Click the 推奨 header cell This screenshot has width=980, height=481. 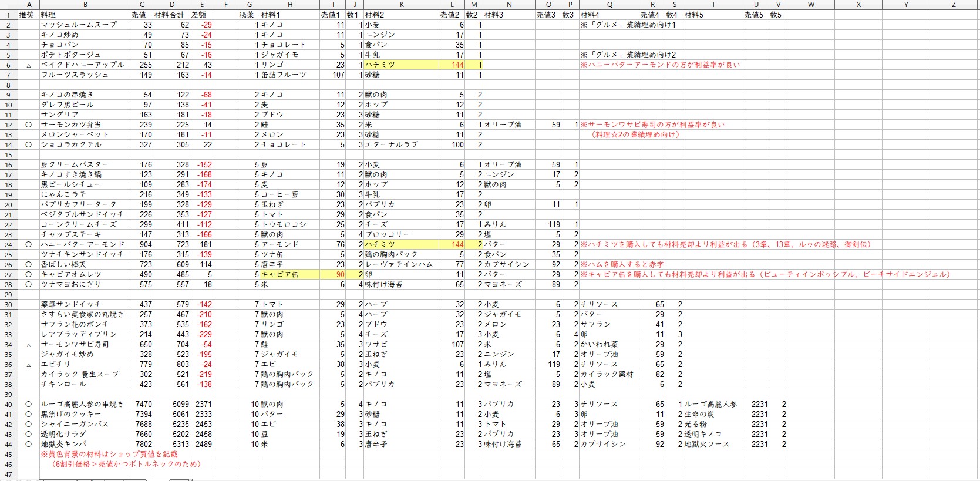click(28, 15)
